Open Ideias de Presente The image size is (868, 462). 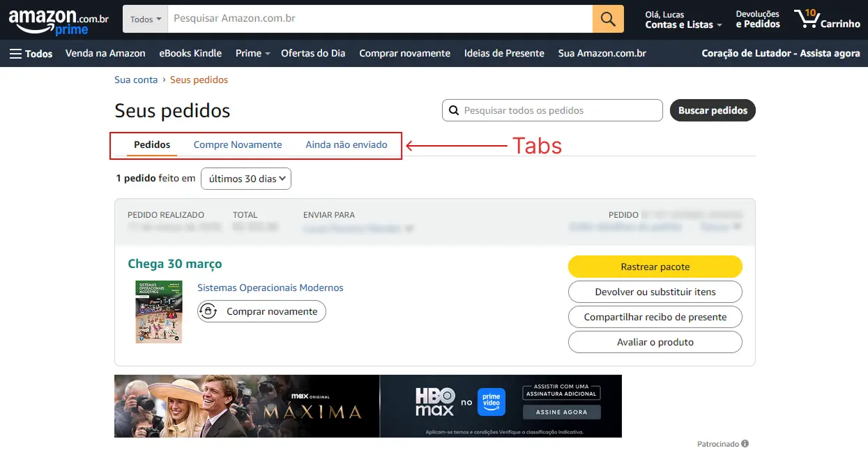504,53
